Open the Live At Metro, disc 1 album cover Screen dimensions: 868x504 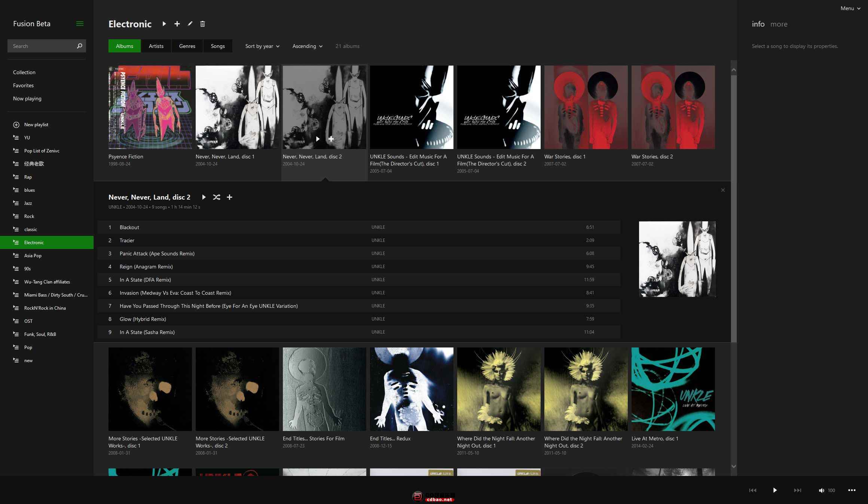point(673,389)
